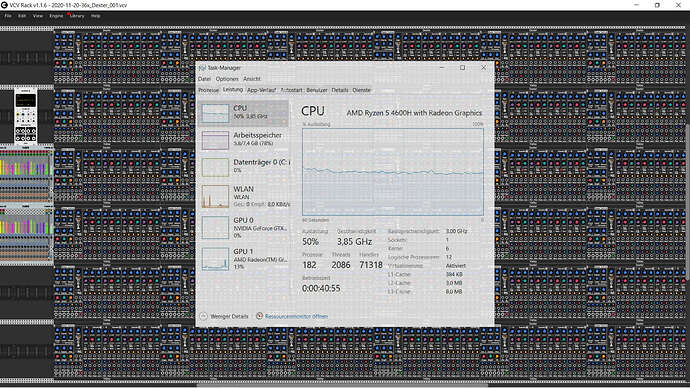Collapse view with Weniger Details
The height and width of the screenshot is (388, 690).
click(x=229, y=316)
